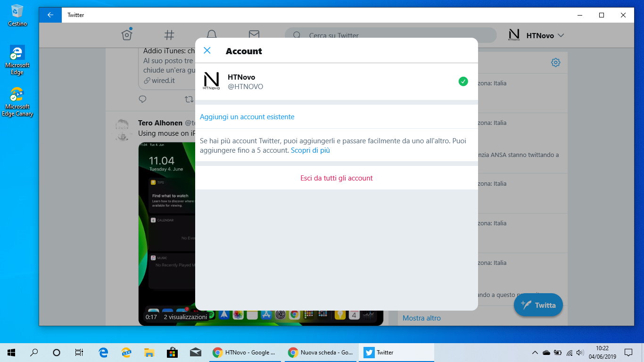
Task: Click 'Mostra altro' in trends panel
Action: 421,318
